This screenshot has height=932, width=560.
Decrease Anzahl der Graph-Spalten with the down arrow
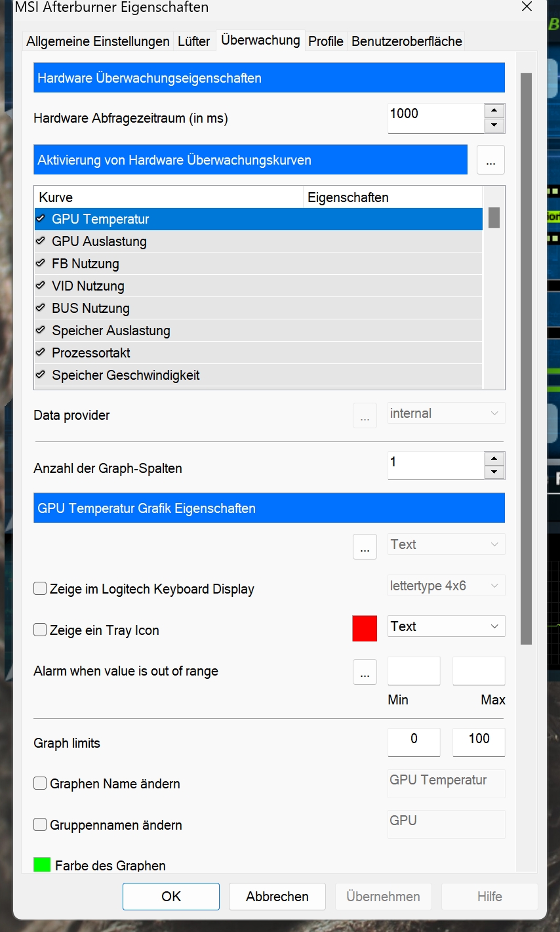click(x=494, y=473)
